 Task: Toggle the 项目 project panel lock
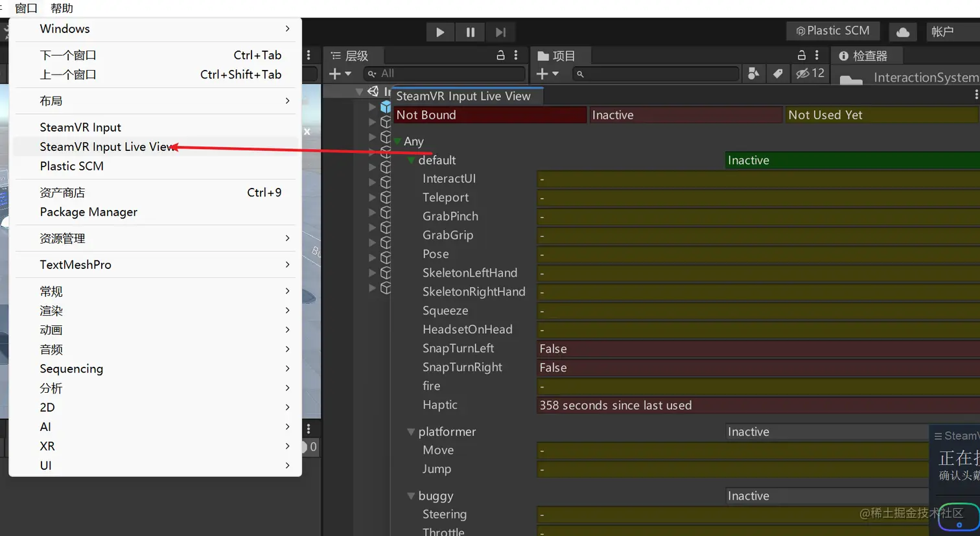tap(802, 56)
